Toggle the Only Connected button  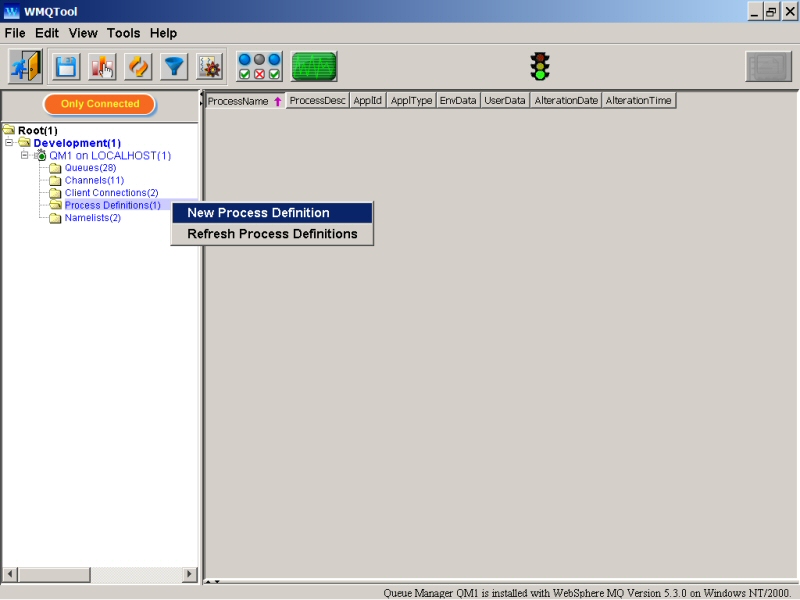click(x=99, y=104)
